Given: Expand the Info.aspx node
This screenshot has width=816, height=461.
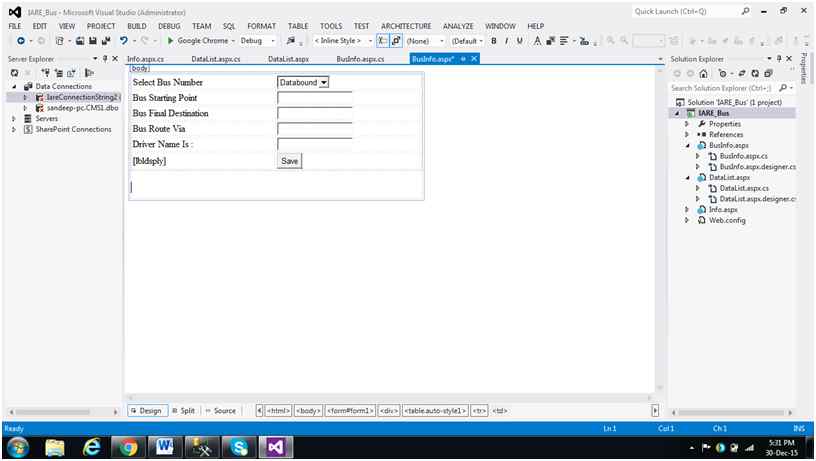Looking at the screenshot, I should tap(687, 209).
